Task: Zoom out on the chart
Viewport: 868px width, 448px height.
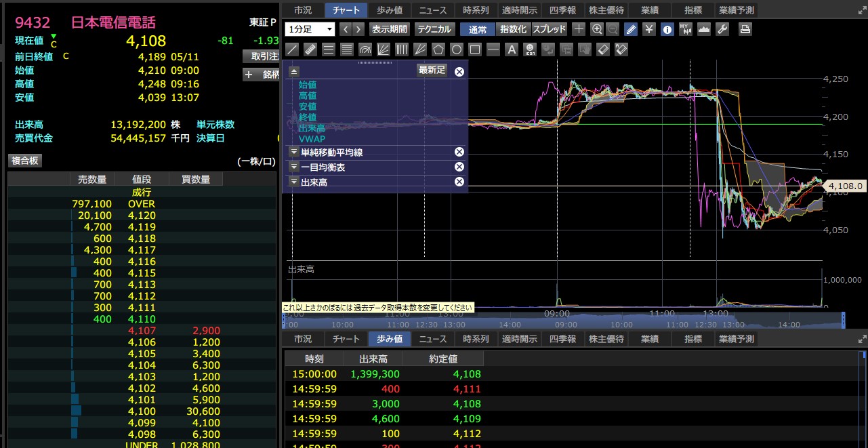Action: coord(613,29)
